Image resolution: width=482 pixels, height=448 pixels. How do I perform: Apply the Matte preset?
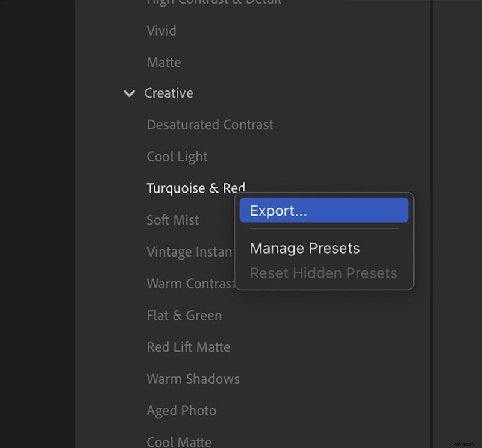(x=163, y=62)
